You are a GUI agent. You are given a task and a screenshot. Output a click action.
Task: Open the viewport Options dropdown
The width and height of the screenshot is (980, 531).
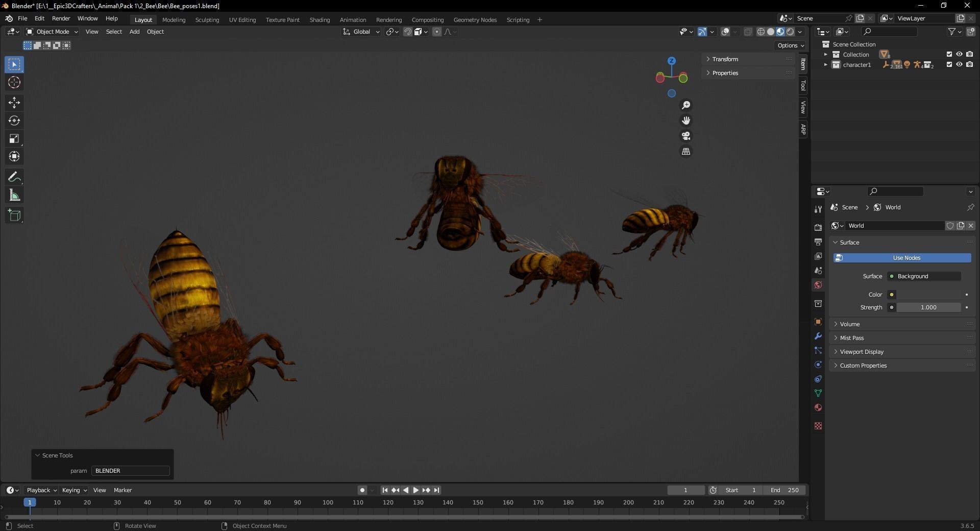click(x=791, y=45)
